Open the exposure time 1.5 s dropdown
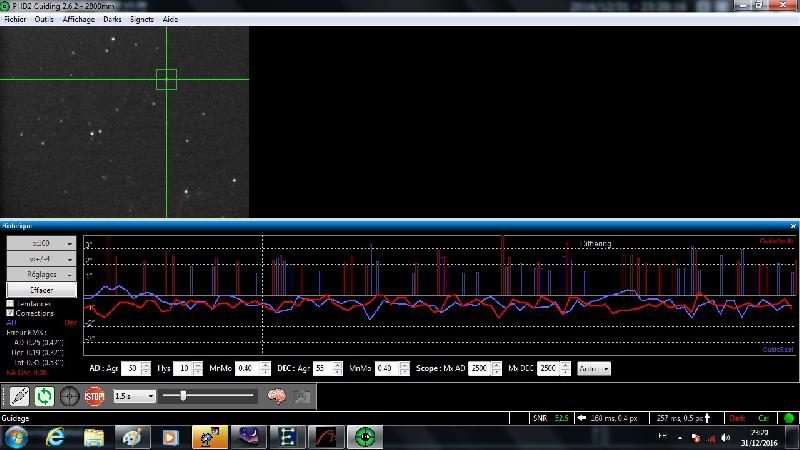 coord(134,396)
